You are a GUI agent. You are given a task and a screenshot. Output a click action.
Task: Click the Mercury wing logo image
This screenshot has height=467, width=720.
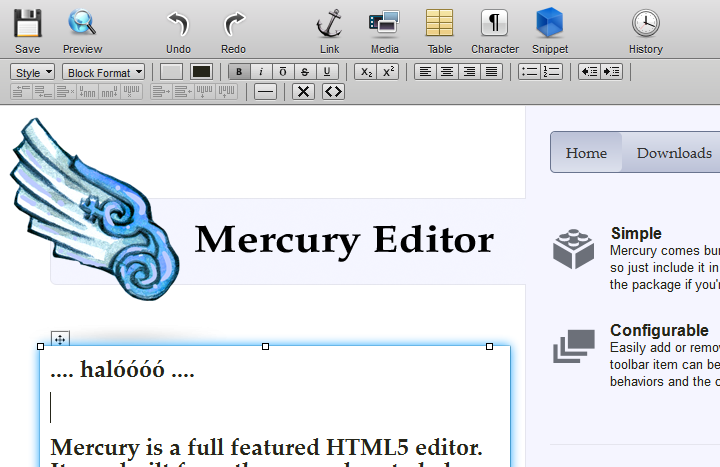click(95, 209)
